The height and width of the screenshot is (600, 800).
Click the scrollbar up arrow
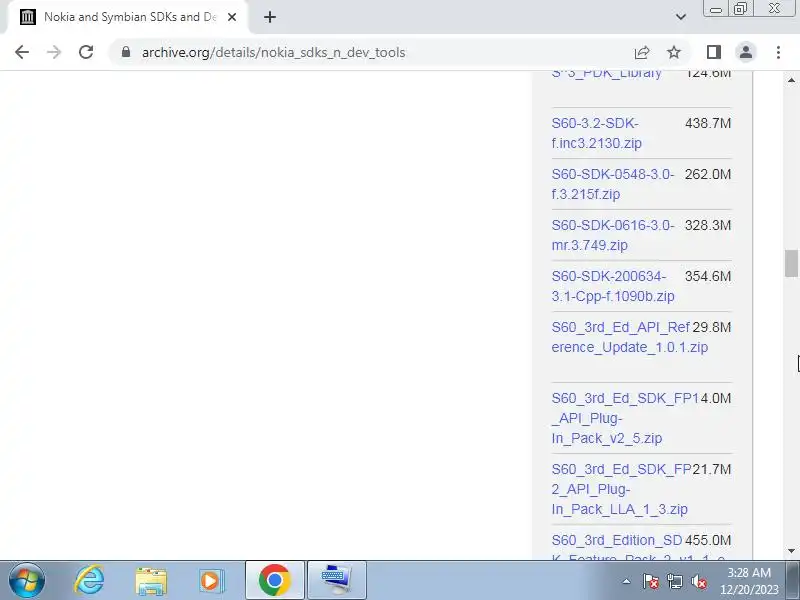coord(791,80)
